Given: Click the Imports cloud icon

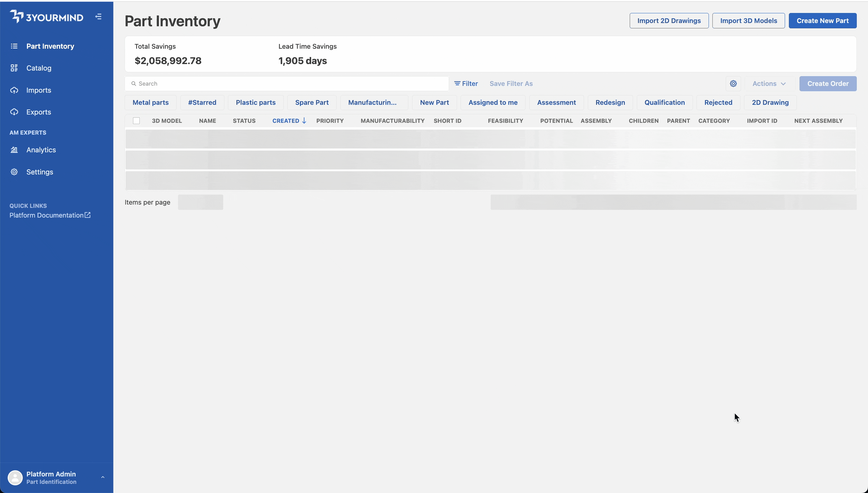Looking at the screenshot, I should [14, 90].
